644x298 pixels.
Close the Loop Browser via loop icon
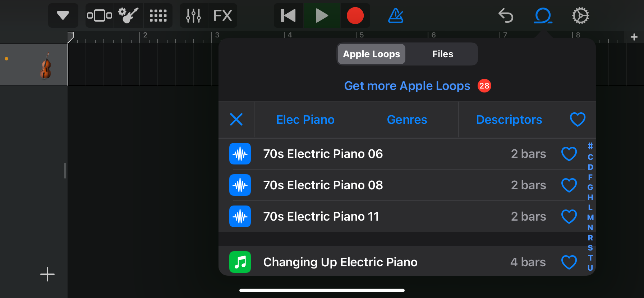coord(543,15)
